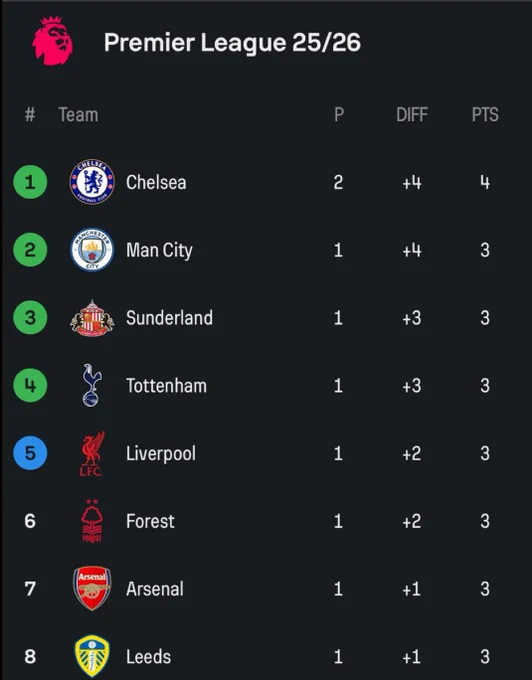Click the Premier League lion logo
The image size is (532, 680).
tap(52, 41)
